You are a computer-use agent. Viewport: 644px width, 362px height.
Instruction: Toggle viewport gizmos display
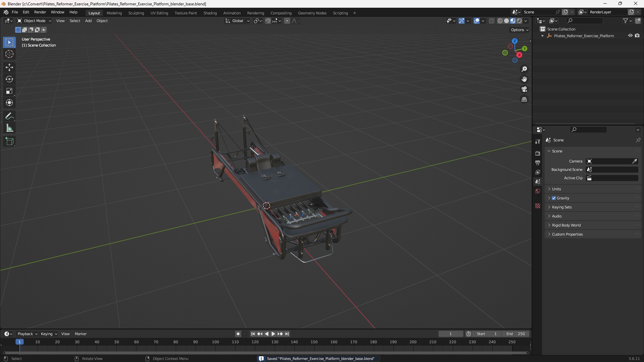462,21
